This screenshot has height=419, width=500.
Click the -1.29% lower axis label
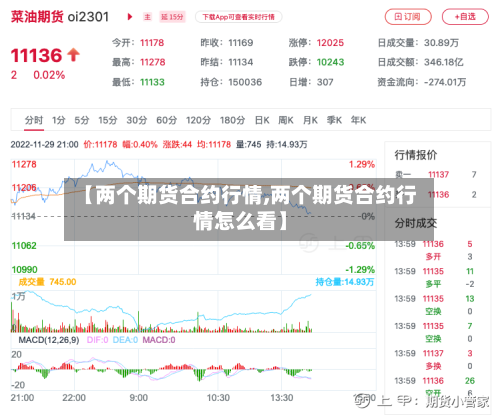360,269
